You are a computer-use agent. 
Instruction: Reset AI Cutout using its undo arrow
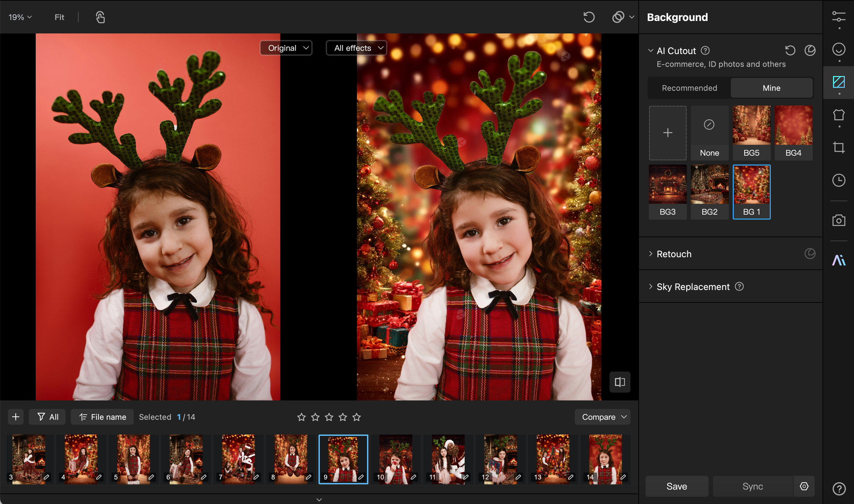tap(790, 50)
